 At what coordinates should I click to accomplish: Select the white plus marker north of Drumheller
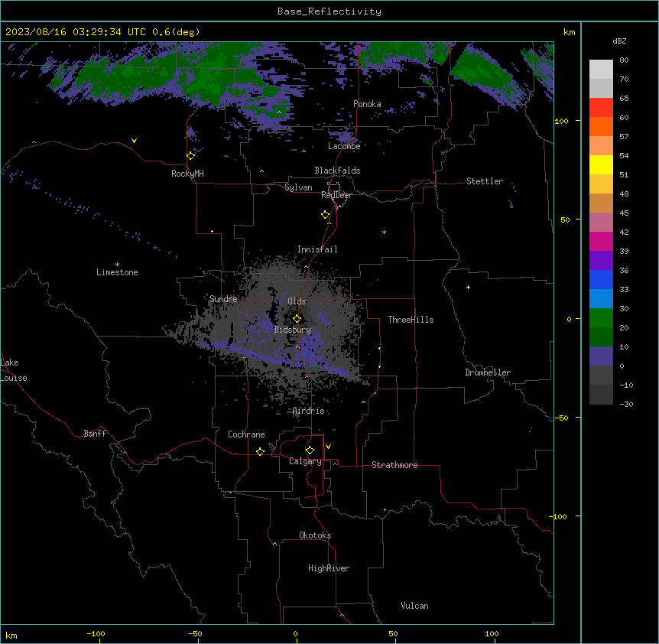click(x=468, y=287)
